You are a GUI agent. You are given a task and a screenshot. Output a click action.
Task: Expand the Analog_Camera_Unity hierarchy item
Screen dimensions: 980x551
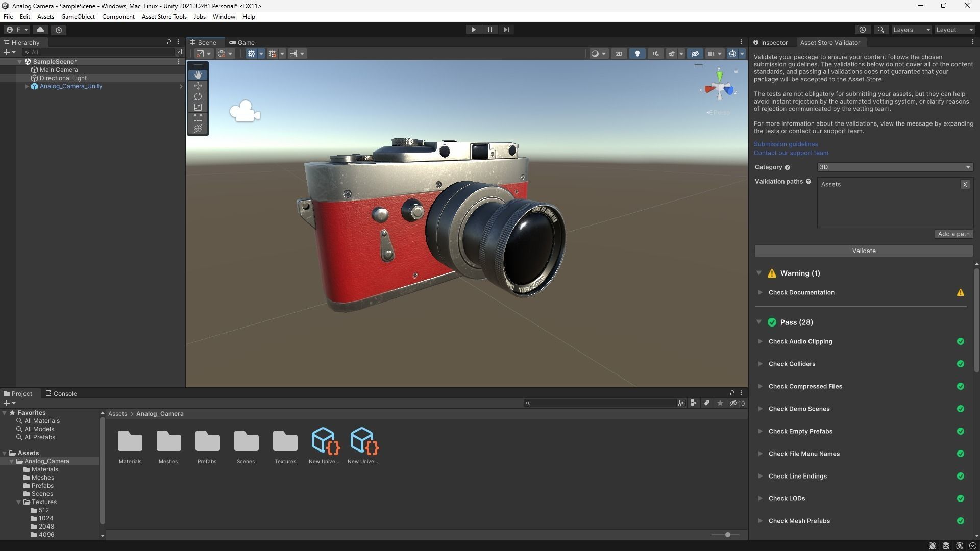click(x=27, y=86)
